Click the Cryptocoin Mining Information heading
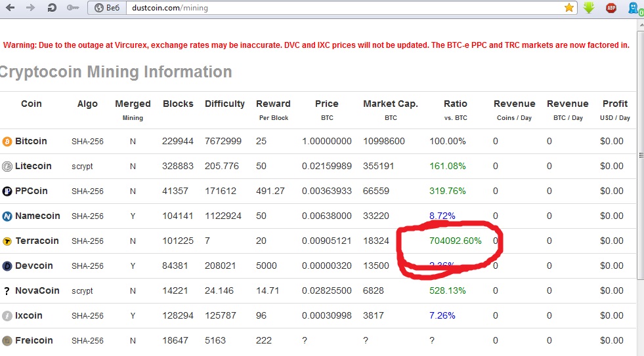644x356 pixels. [x=116, y=71]
